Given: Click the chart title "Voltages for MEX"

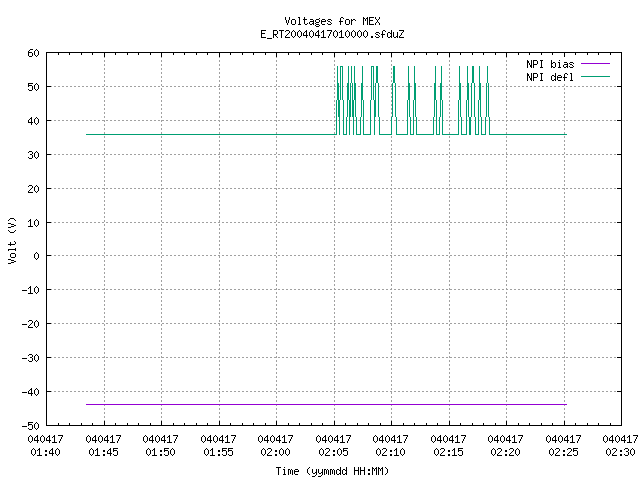Looking at the screenshot, I should click(x=332, y=21).
